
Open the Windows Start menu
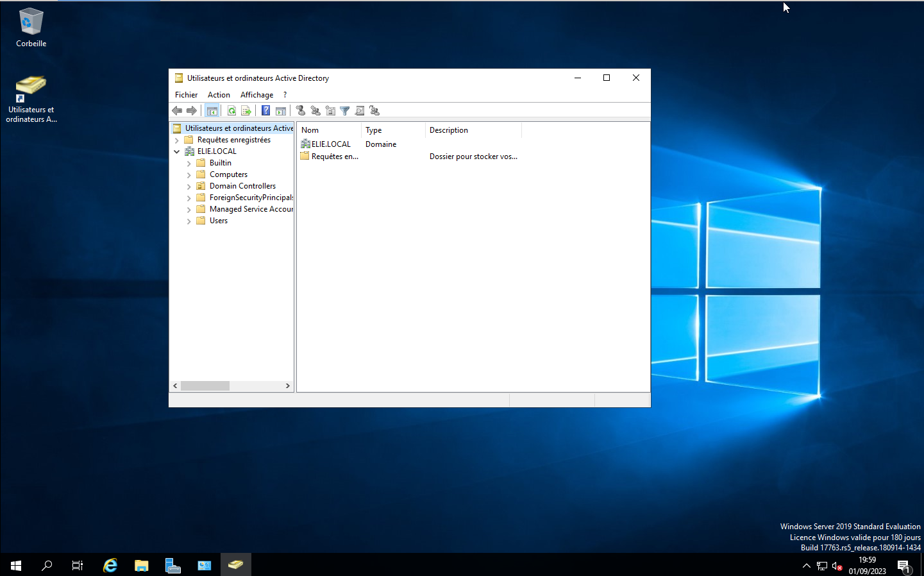click(x=15, y=565)
